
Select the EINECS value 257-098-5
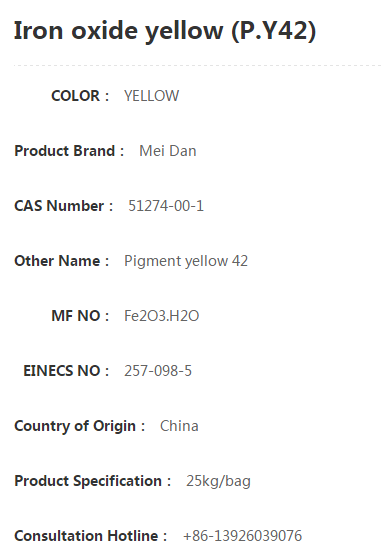(x=158, y=371)
